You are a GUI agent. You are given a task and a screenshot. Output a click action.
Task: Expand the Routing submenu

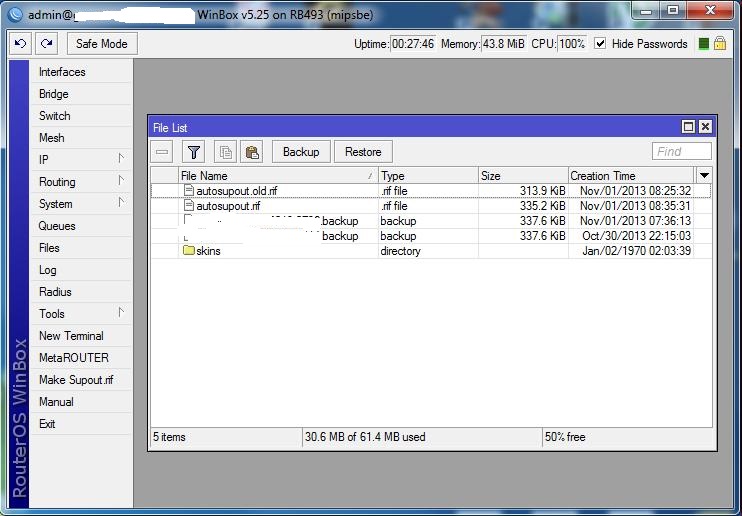click(x=81, y=182)
